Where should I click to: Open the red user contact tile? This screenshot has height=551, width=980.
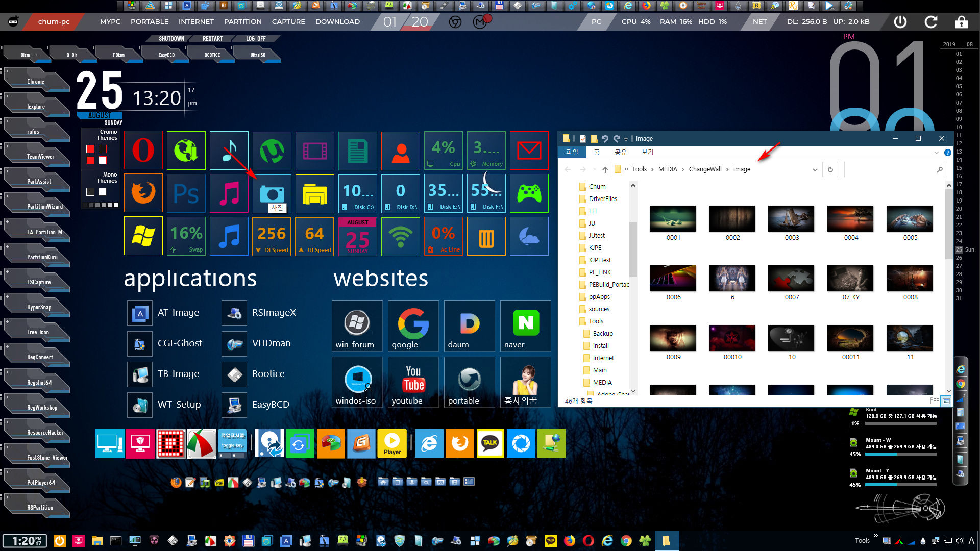[x=401, y=151]
